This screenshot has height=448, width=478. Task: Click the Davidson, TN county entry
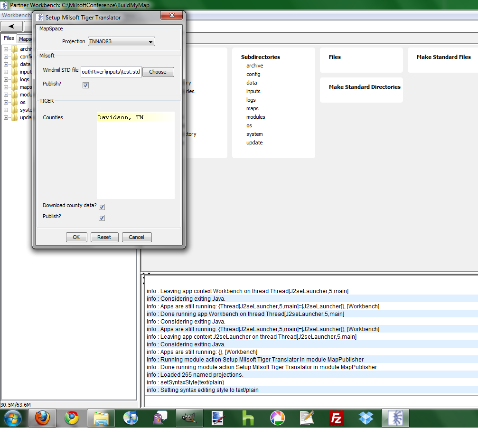pos(121,117)
